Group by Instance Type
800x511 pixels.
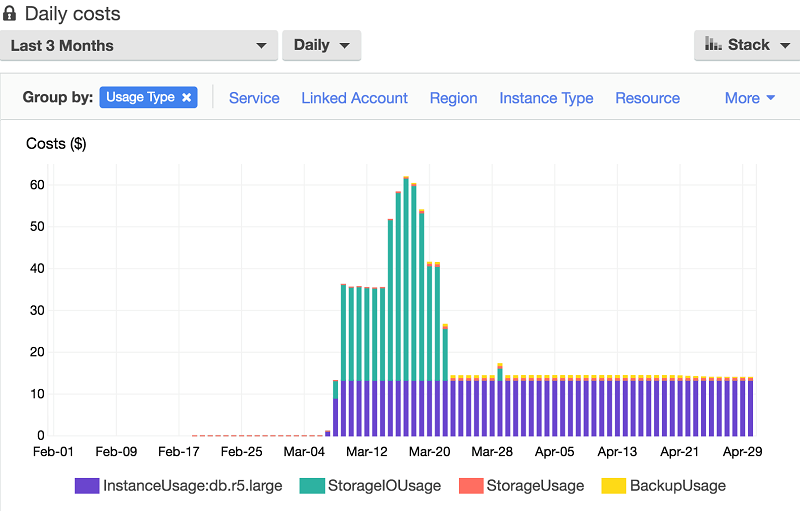[x=546, y=98]
